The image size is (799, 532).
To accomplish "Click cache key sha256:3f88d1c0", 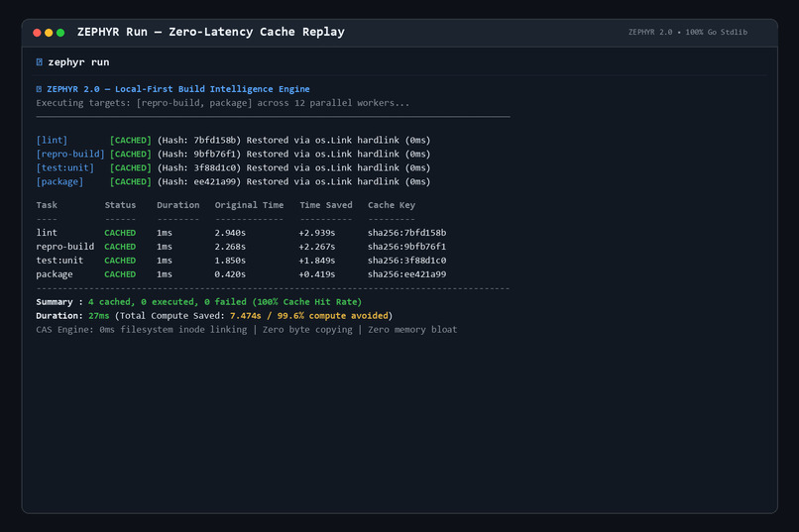I will [x=406, y=261].
